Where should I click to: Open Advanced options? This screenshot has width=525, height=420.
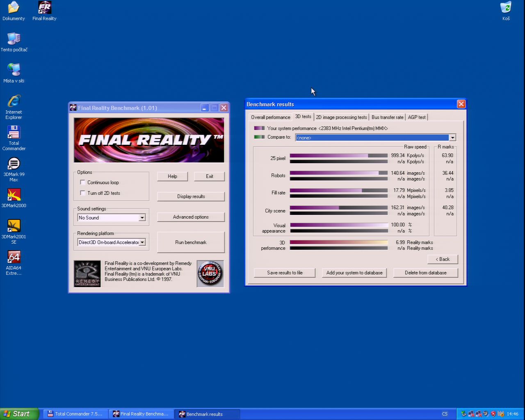click(x=191, y=217)
